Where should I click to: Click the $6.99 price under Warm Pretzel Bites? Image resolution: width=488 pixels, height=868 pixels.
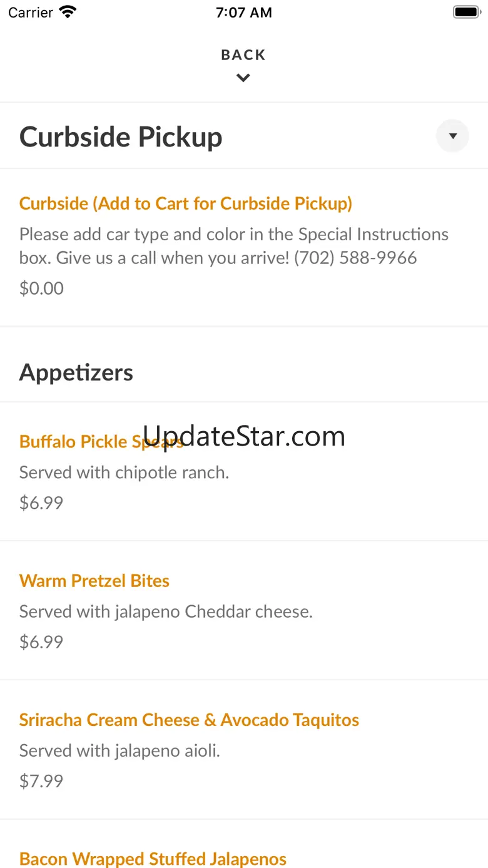tap(41, 642)
